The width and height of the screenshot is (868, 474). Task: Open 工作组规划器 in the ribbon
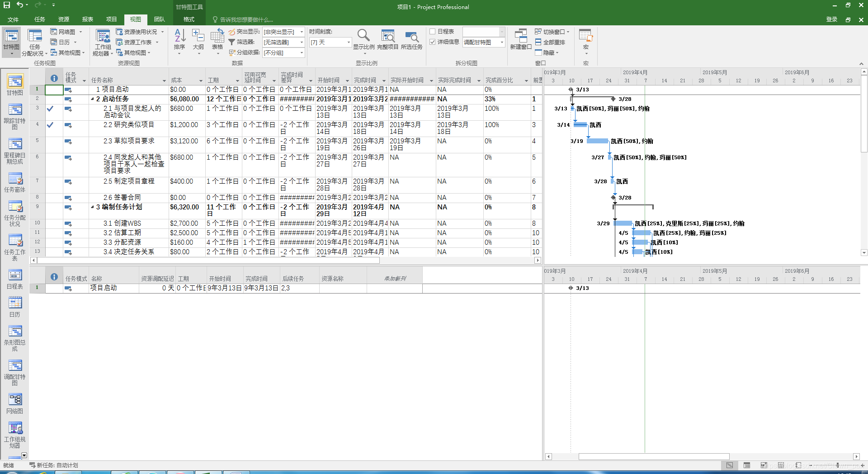[x=103, y=42]
